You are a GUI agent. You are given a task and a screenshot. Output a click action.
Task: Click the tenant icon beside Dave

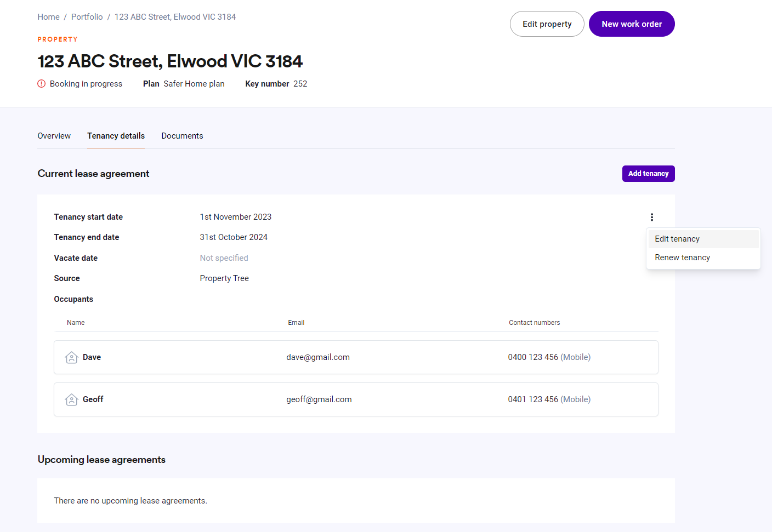(71, 357)
